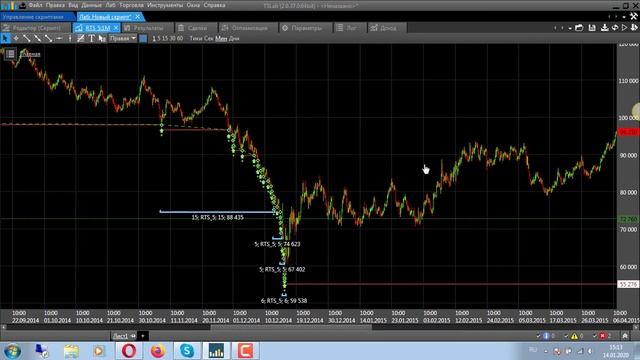Close the Лаб Новый скрипт tab
This screenshot has width=640, height=360.
[138, 17]
